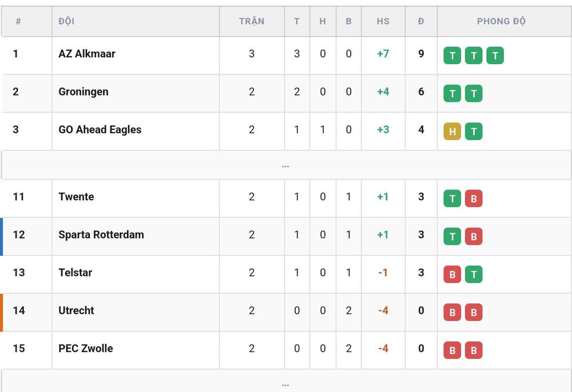The image size is (572, 392).
Task: Click Utrecht's first red B form badge
Action: coord(452,312)
